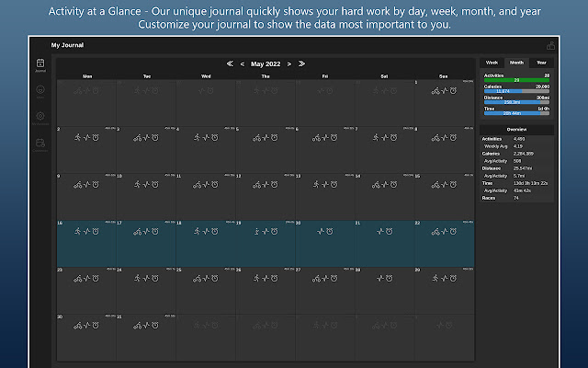
Task: Click the heart rate icon on May 10
Action: (146, 185)
